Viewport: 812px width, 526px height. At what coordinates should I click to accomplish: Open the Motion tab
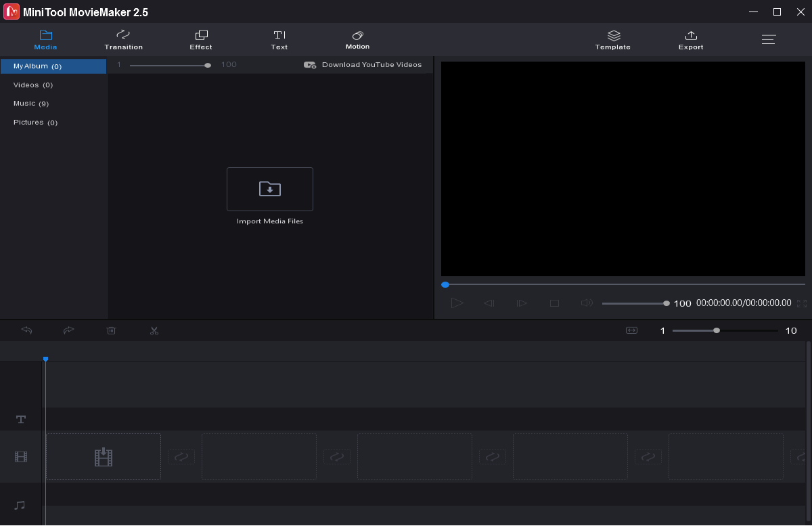click(x=357, y=40)
